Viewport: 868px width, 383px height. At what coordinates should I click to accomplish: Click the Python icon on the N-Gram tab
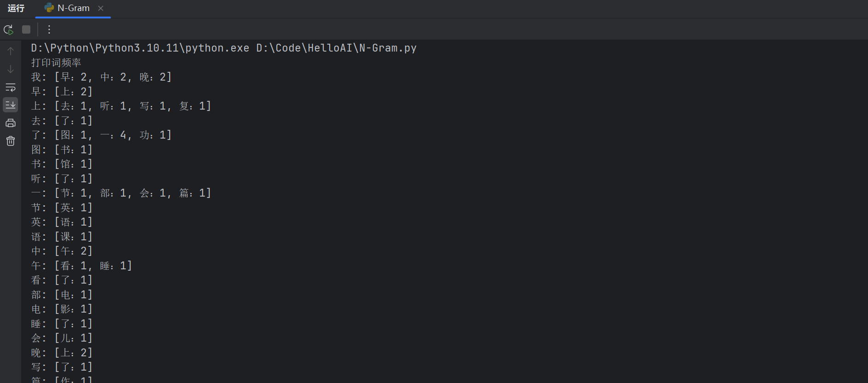49,8
